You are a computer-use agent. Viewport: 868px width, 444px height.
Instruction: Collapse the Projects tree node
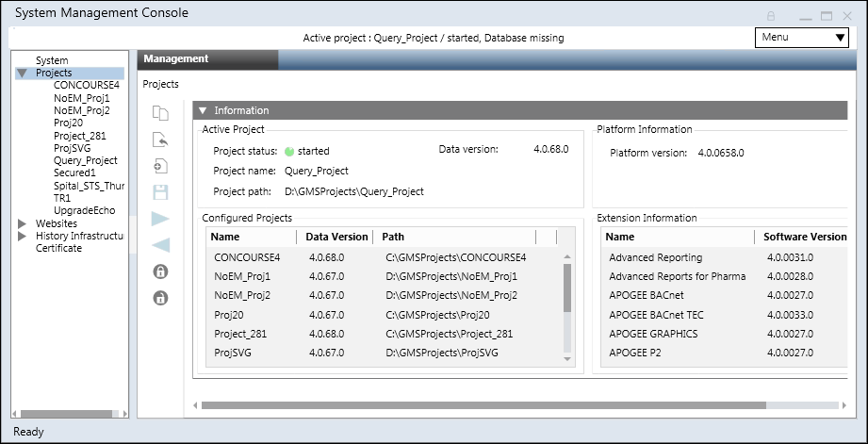(22, 73)
